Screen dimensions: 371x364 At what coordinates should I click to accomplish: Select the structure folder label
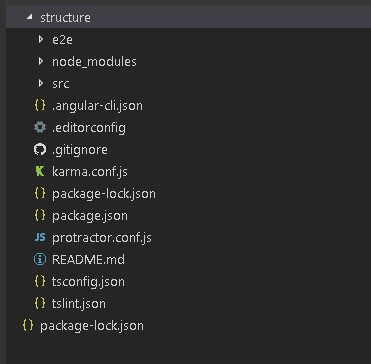pyautogui.click(x=65, y=17)
